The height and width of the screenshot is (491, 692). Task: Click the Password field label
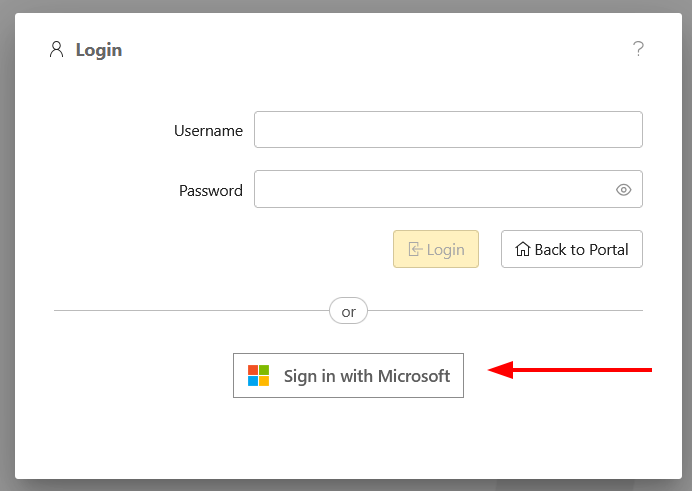[210, 191]
